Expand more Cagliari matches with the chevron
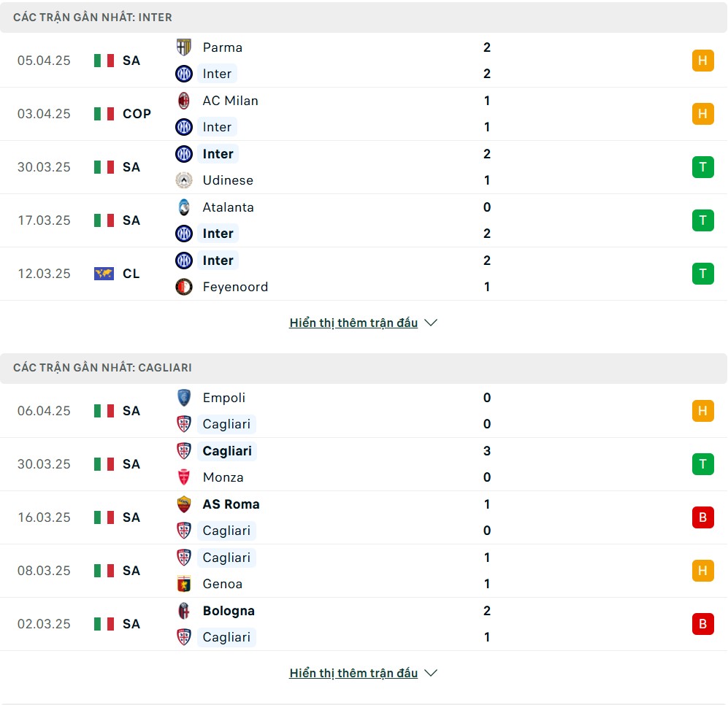The image size is (728, 705). [431, 673]
